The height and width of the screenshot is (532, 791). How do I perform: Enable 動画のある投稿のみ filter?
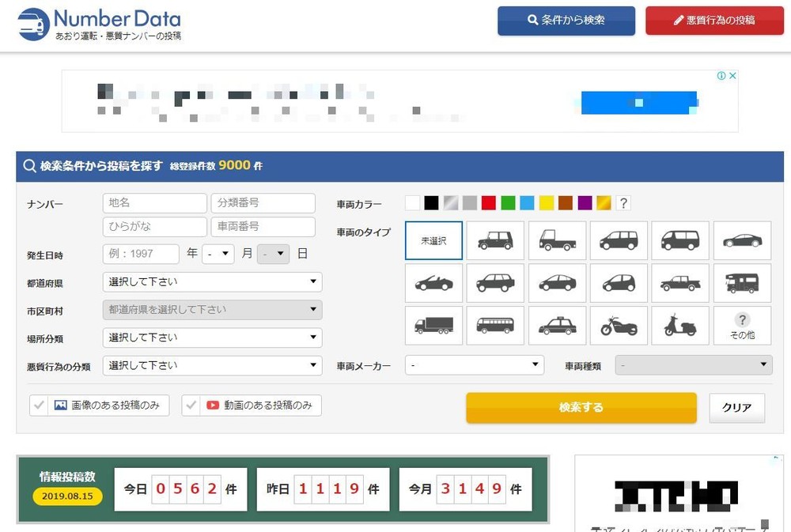(252, 406)
